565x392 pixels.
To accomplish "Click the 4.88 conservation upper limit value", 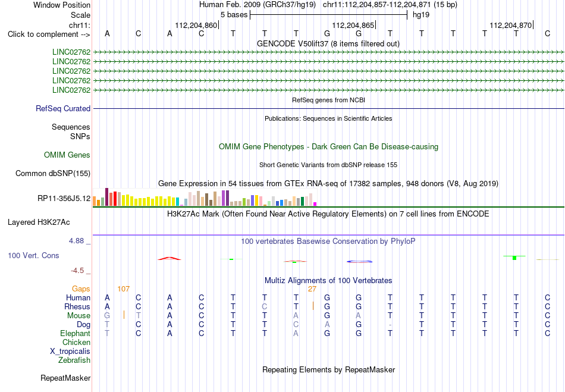I will click(76, 241).
